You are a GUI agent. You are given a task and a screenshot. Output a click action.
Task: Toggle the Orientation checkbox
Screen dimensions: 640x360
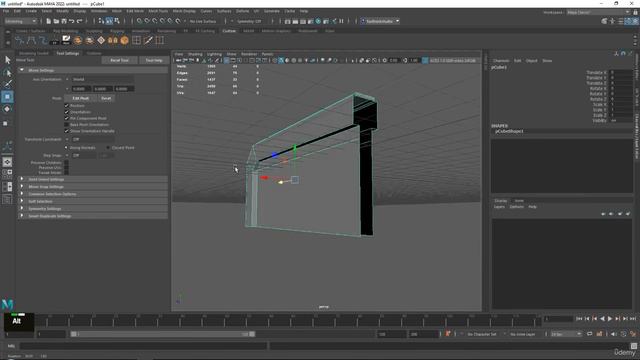click(x=67, y=112)
